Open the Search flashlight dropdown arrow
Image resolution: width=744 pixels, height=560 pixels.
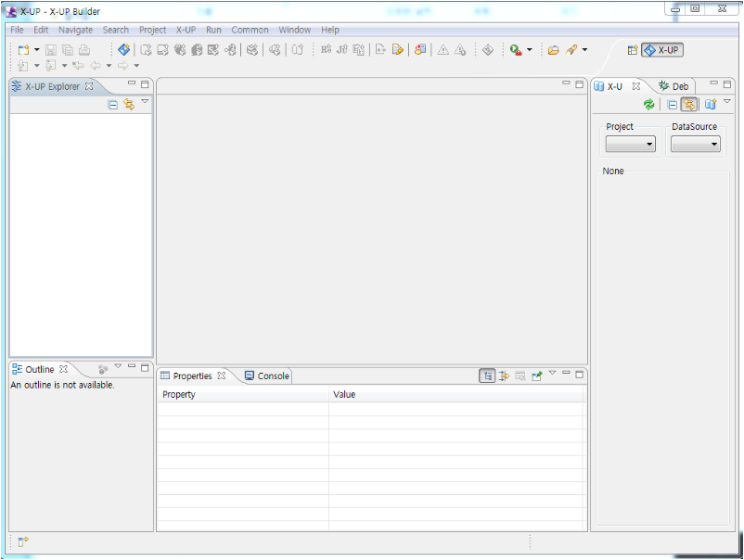(x=584, y=50)
